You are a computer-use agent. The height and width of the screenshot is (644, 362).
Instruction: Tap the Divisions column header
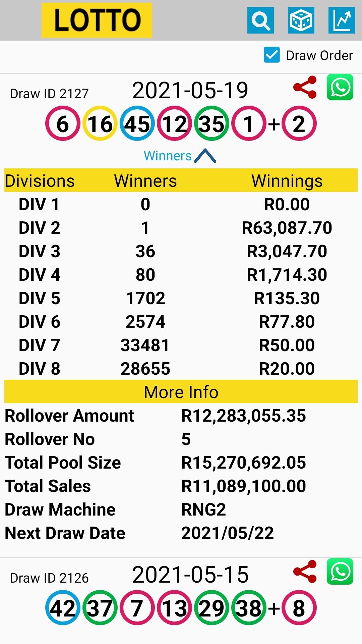40,181
